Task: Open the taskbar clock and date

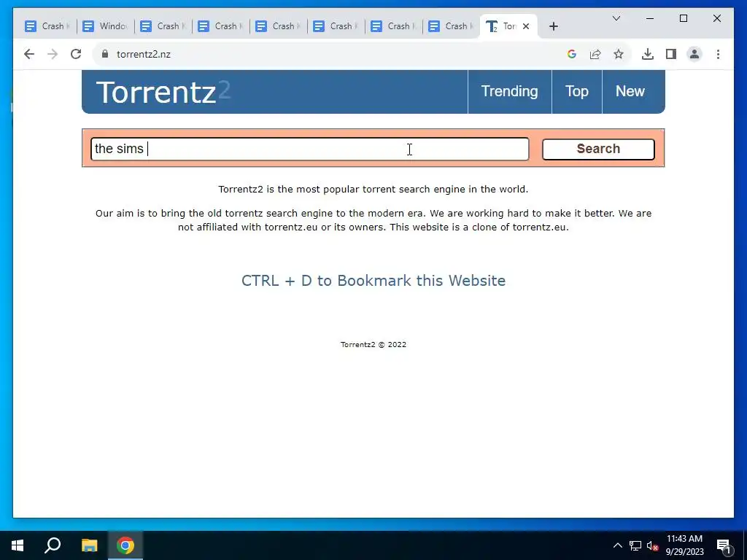Action: 684,545
